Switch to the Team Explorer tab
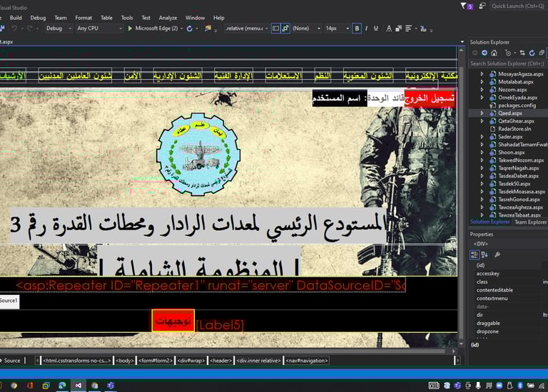This screenshot has height=392, width=548. pos(530,222)
